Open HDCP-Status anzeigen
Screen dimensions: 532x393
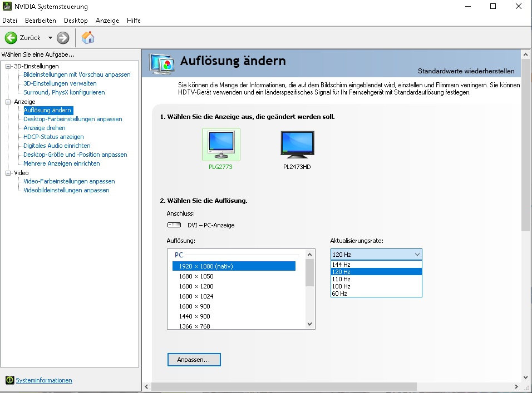[x=53, y=137]
